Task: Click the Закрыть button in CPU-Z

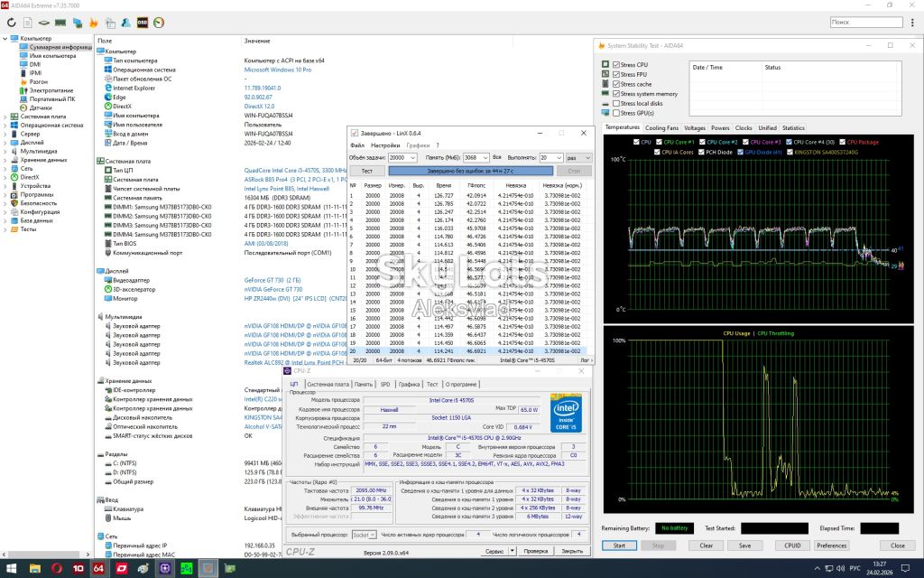Action: [572, 552]
